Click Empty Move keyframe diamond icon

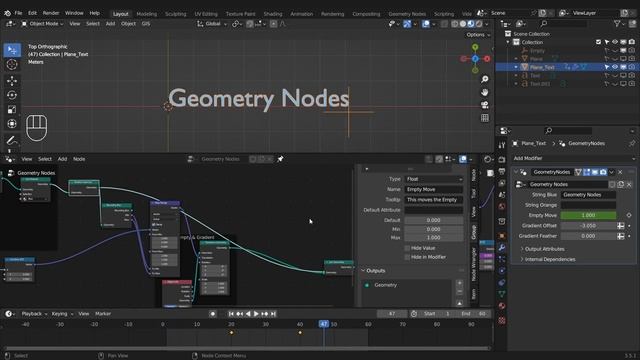coord(629,215)
